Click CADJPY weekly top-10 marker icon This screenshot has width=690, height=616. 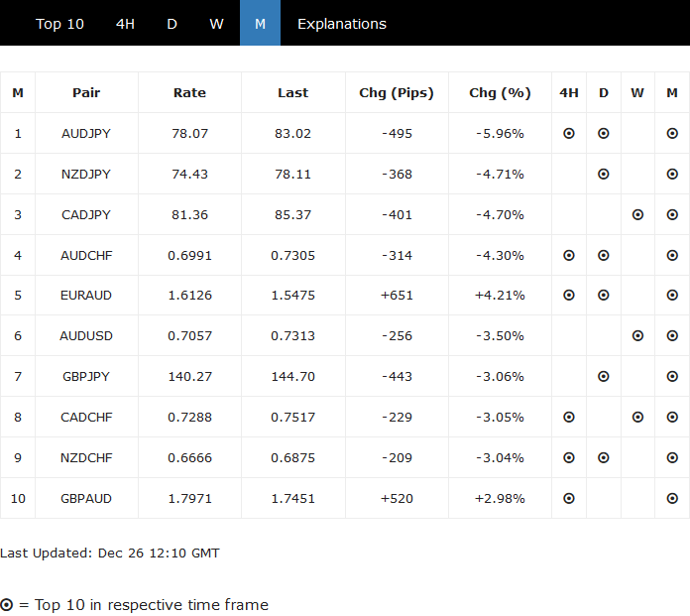click(637, 214)
